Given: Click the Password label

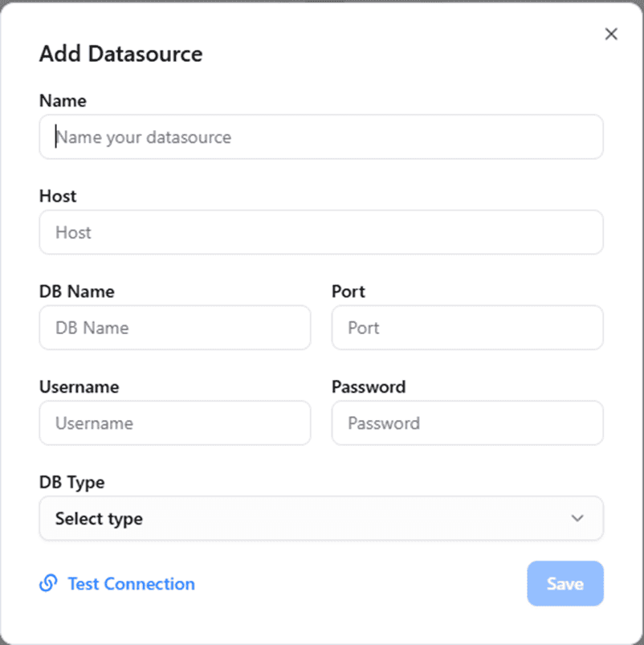Looking at the screenshot, I should tap(369, 387).
